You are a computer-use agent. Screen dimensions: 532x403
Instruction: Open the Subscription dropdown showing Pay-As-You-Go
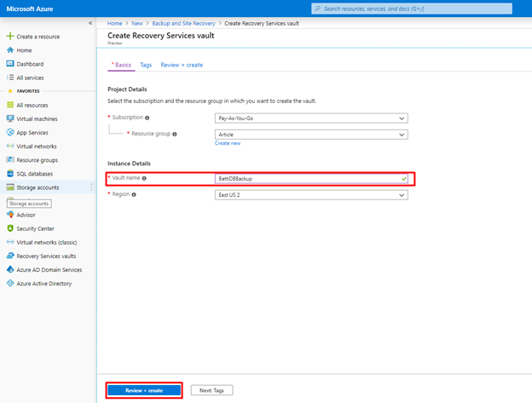pos(311,118)
